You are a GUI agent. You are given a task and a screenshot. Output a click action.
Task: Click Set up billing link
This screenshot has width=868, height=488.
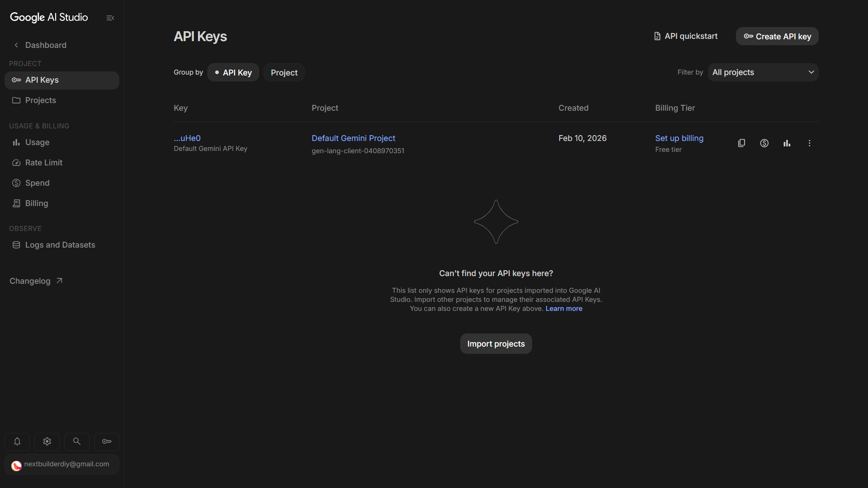tap(679, 138)
